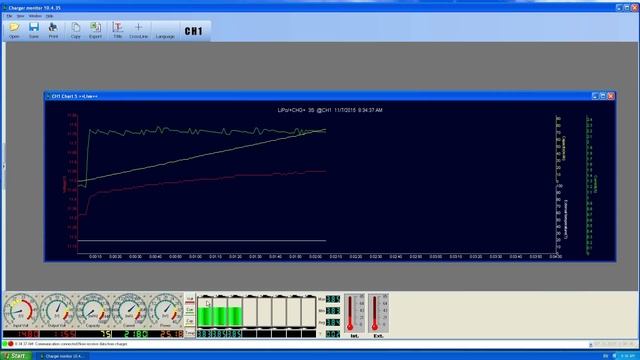This screenshot has height=360, width=640.
Task: Click the Ext. temperature thermometer
Action: tap(378, 313)
